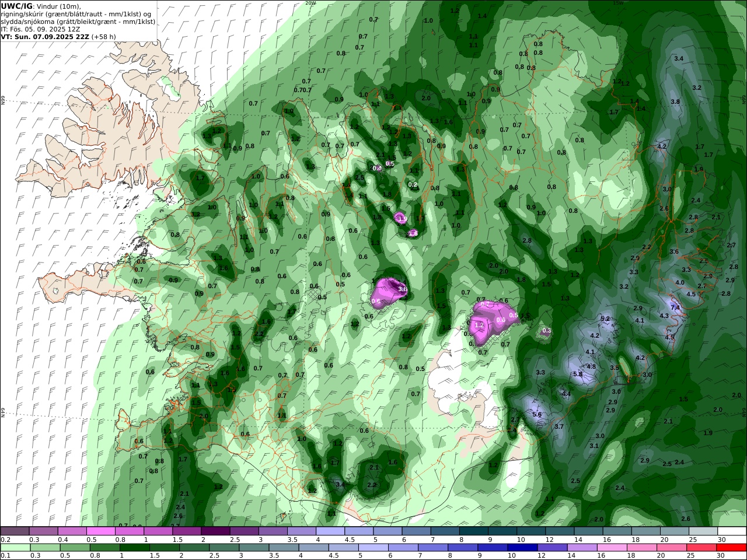
Task: Click the white 0.2 snow value label
Action: coord(413,184)
